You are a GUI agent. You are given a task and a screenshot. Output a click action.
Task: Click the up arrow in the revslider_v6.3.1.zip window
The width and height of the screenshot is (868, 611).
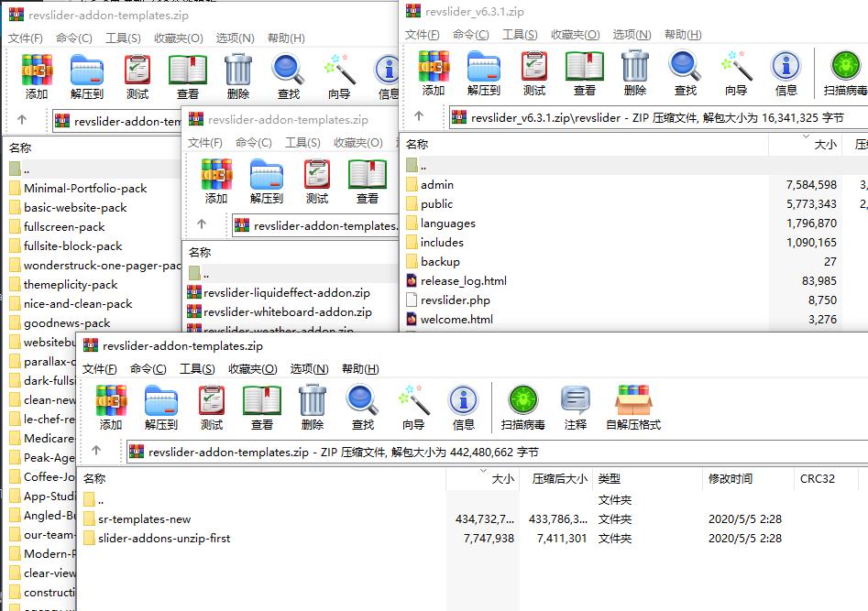[x=419, y=115]
